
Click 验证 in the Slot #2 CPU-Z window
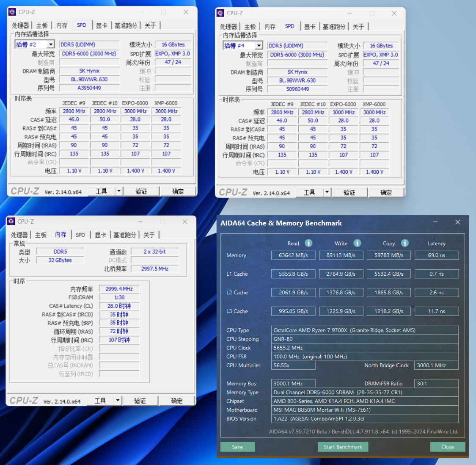(x=141, y=191)
